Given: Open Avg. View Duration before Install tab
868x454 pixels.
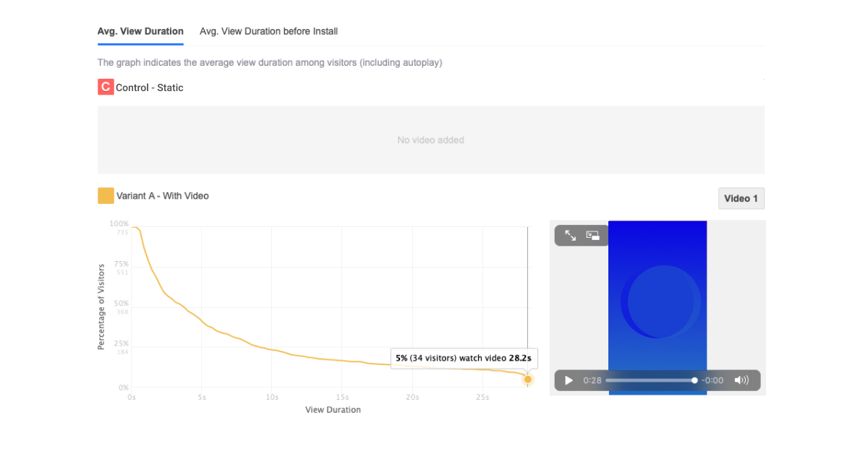Looking at the screenshot, I should 268,32.
